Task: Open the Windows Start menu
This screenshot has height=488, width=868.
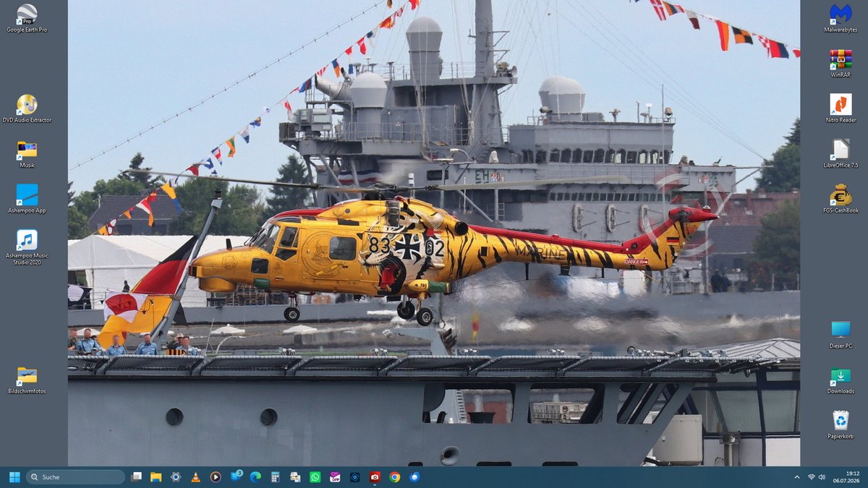Action: (14, 477)
